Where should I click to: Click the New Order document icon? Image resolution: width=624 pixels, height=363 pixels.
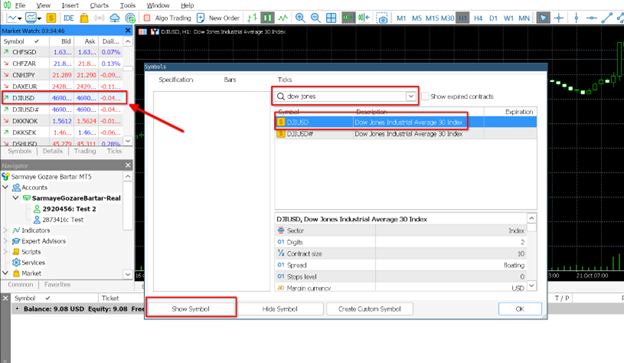point(201,18)
